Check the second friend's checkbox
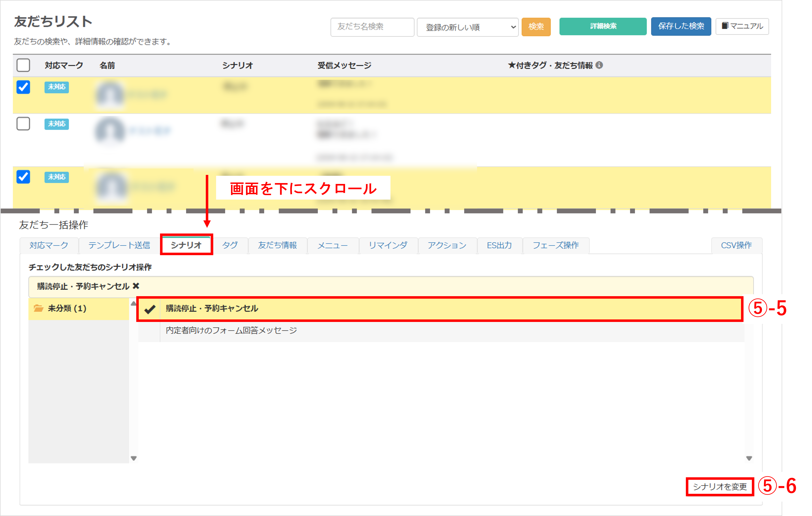812x516 pixels. point(23,124)
